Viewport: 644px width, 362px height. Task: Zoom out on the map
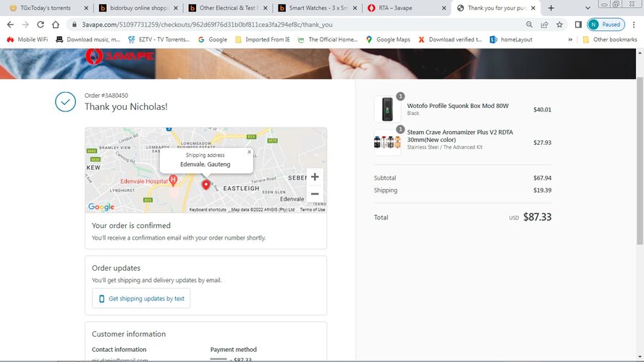click(315, 194)
